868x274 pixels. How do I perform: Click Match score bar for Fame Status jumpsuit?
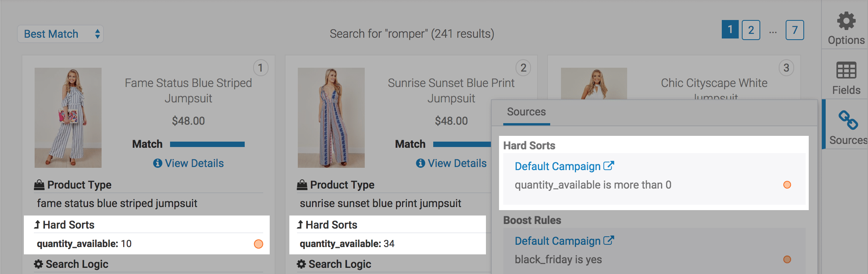207,144
